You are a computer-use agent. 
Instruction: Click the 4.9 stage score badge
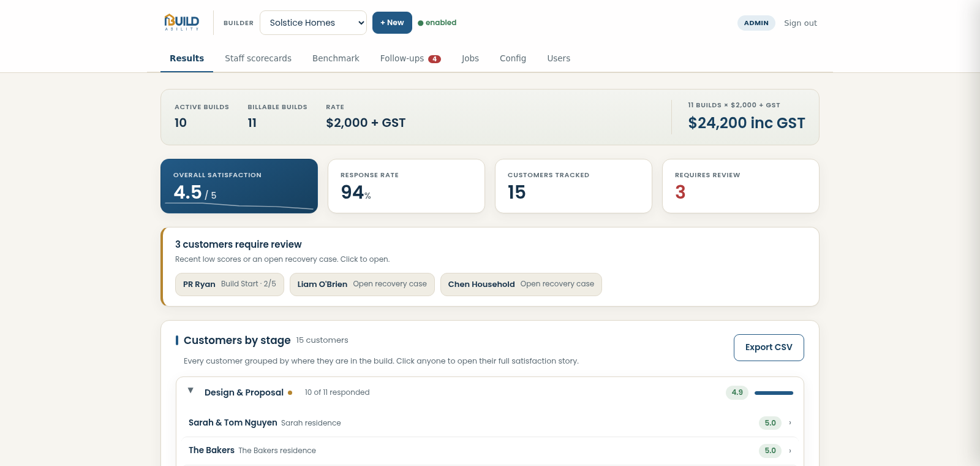pyautogui.click(x=737, y=392)
